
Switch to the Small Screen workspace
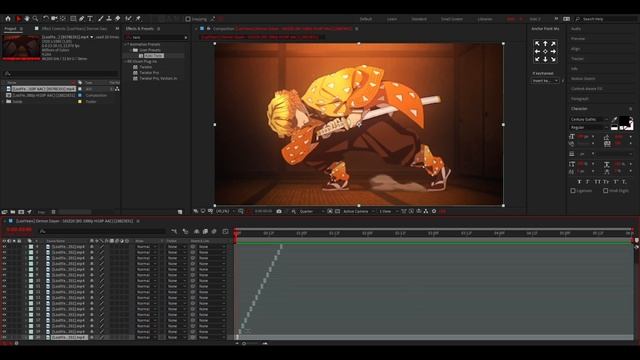pos(452,19)
